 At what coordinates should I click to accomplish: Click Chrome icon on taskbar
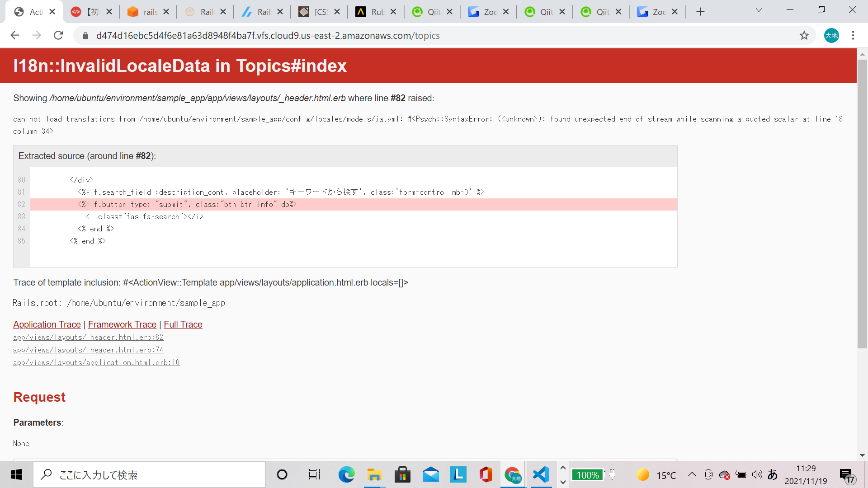tap(513, 474)
